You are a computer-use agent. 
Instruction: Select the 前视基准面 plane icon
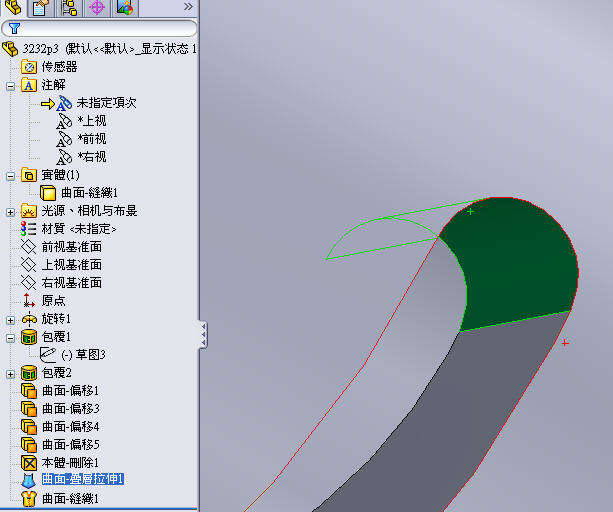click(x=29, y=247)
